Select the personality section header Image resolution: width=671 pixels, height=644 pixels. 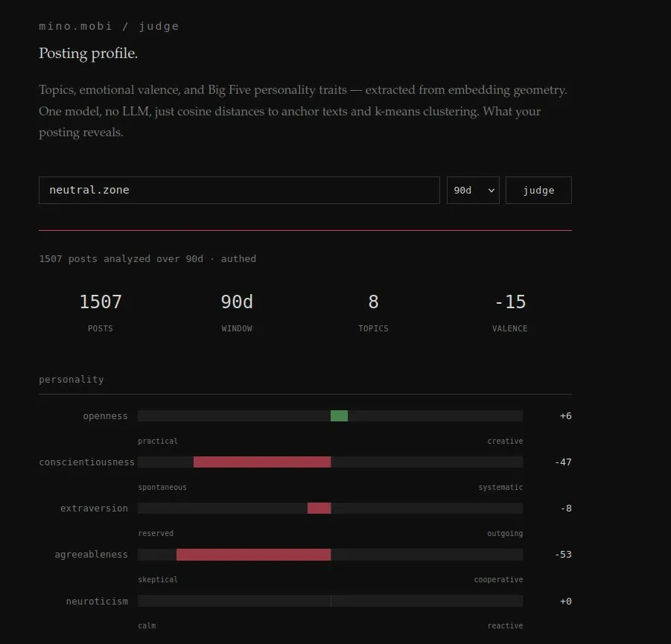point(71,379)
